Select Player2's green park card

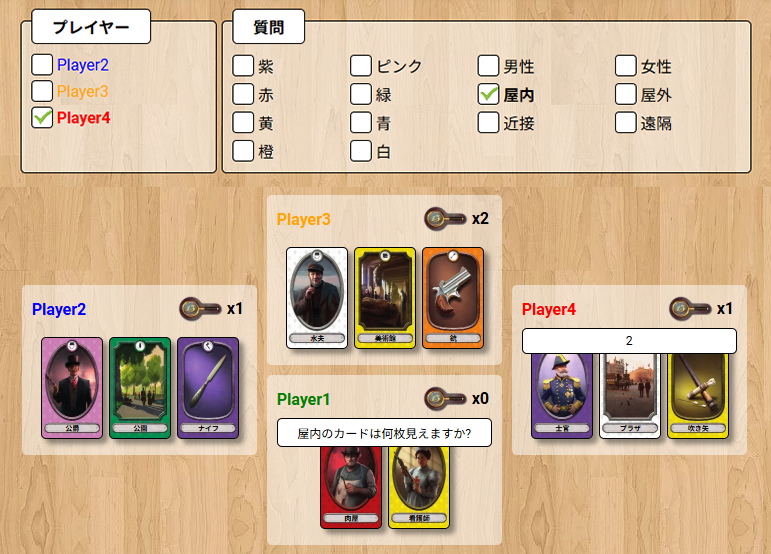point(140,388)
